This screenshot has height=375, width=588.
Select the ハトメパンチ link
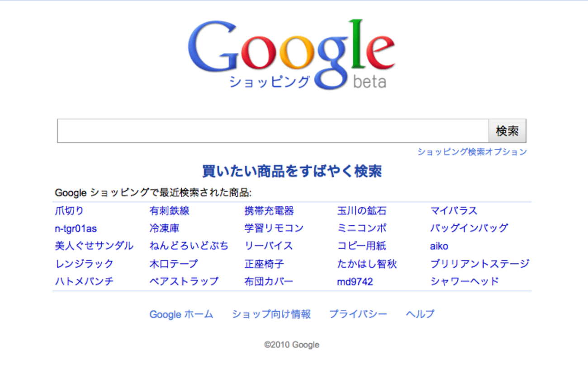(x=84, y=281)
